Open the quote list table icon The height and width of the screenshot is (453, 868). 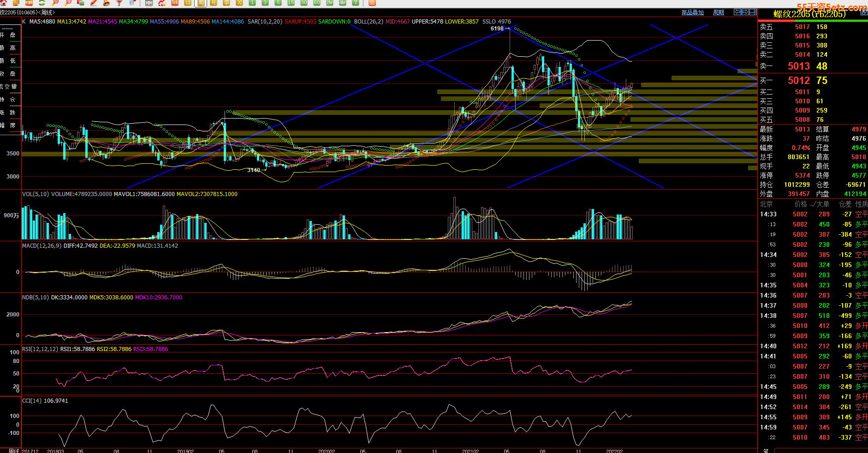[x=149, y=3]
